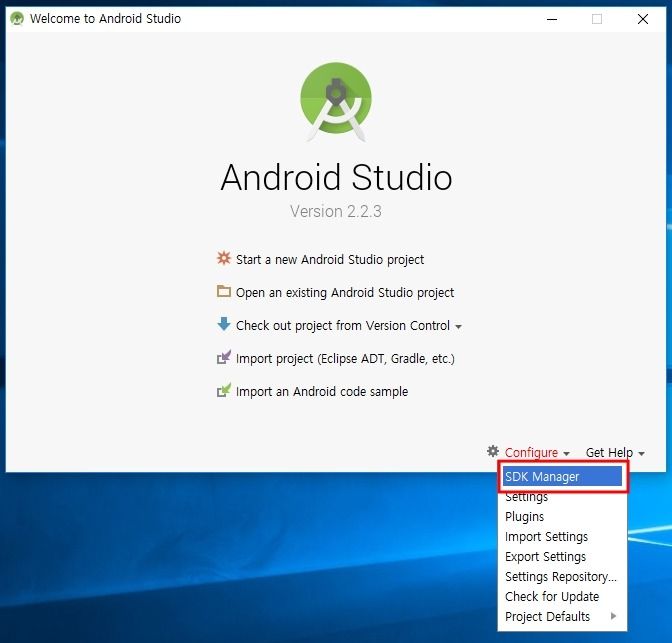Click the Android Studio heading text
The image size is (672, 643).
[x=336, y=177]
